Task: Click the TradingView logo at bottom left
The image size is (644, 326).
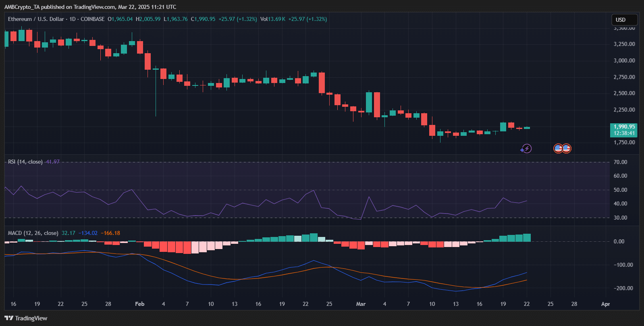Action: [x=26, y=318]
